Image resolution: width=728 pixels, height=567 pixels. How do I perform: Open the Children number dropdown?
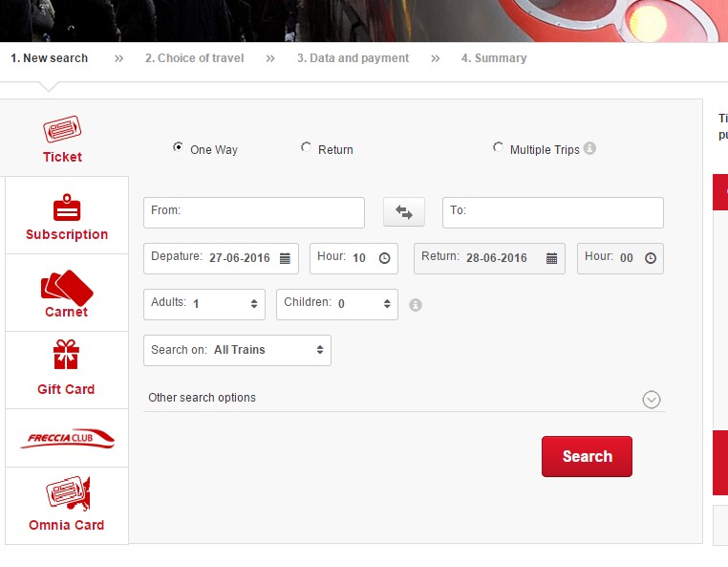pos(337,304)
